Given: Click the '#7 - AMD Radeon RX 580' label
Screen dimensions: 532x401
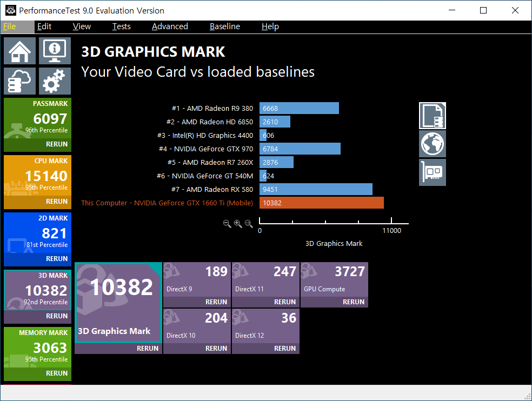Looking at the screenshot, I should 212,189.
